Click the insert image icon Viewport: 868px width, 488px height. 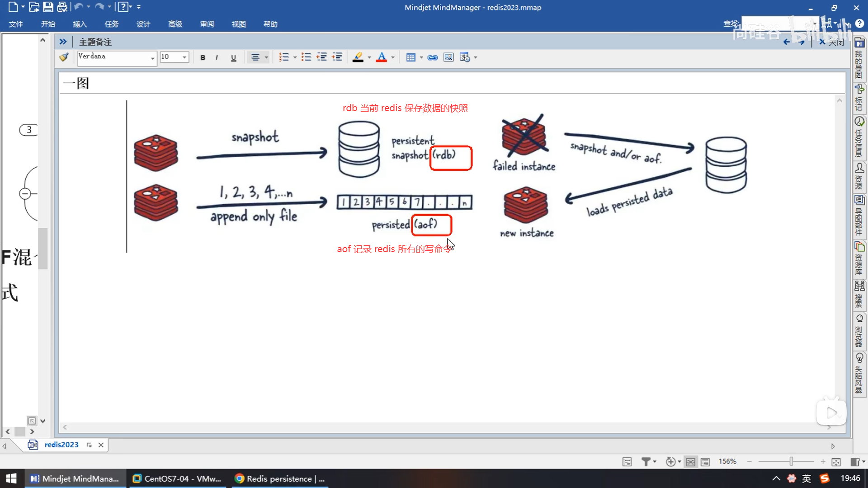click(x=448, y=57)
